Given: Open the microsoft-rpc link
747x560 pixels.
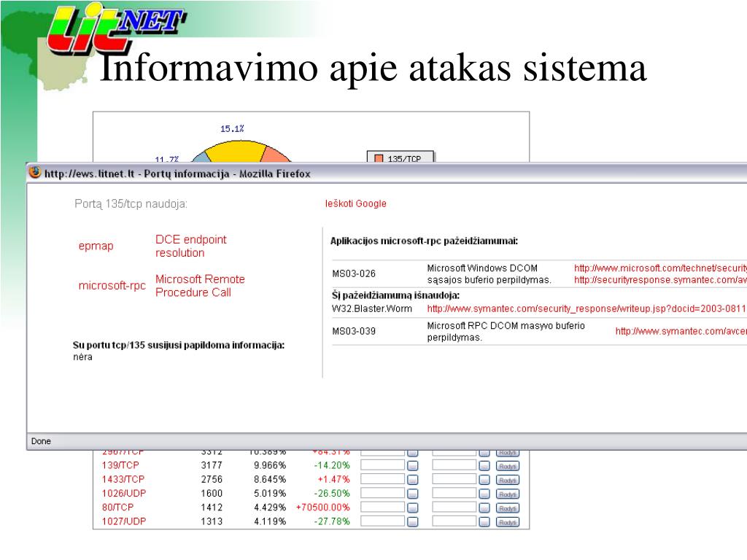Looking at the screenshot, I should (112, 286).
